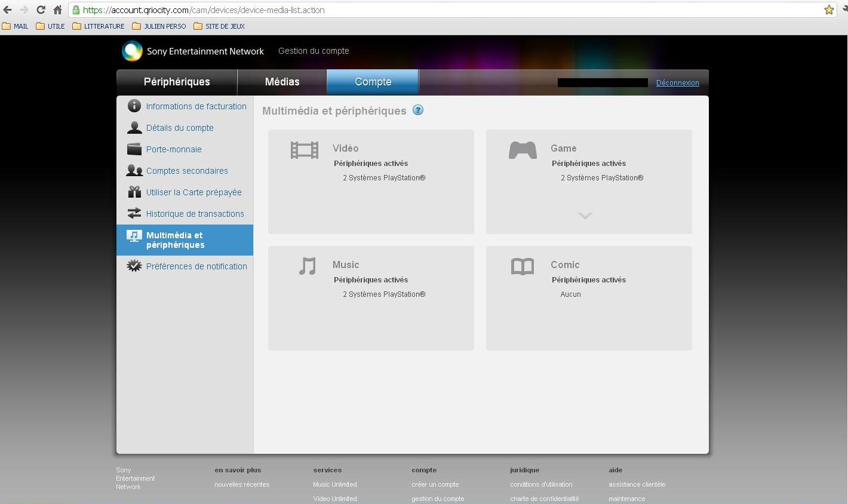
Task: Click the 'Multimédia et périphériques' page heading
Action: (x=334, y=110)
